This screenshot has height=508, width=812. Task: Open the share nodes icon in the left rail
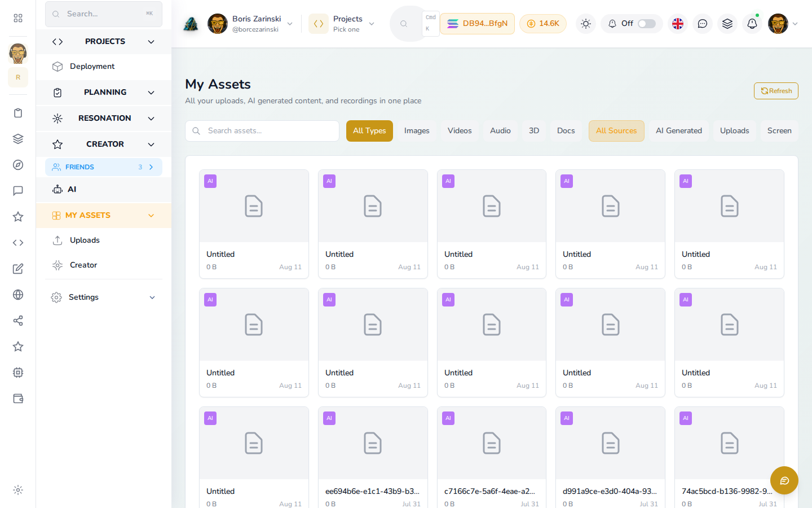coord(18,321)
